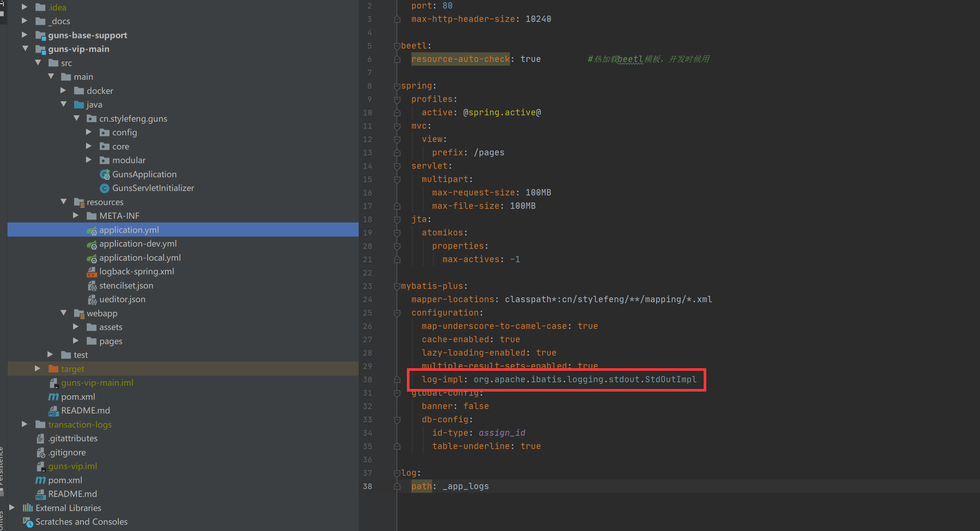Click the path key on line 38
This screenshot has height=531, width=980.
point(421,487)
